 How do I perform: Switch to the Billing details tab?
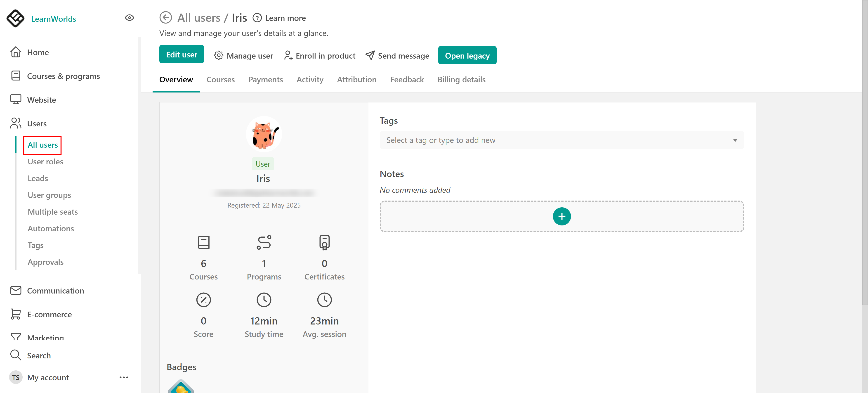point(461,80)
